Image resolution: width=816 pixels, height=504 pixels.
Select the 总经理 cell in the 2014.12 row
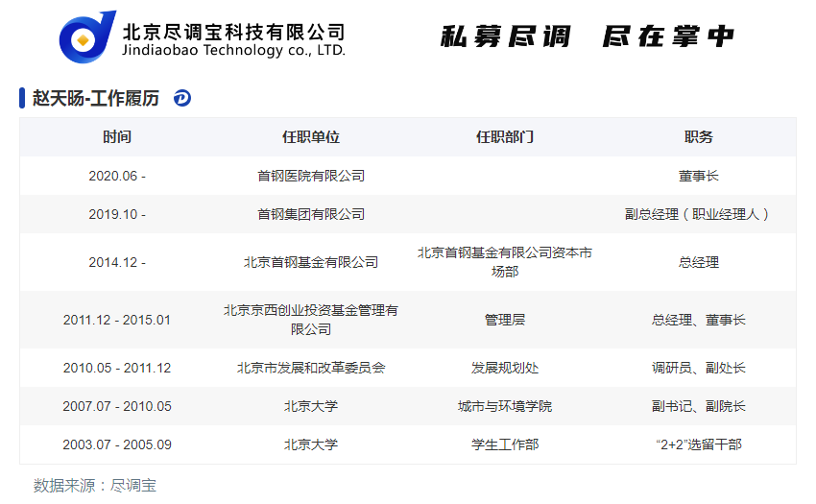[698, 262]
